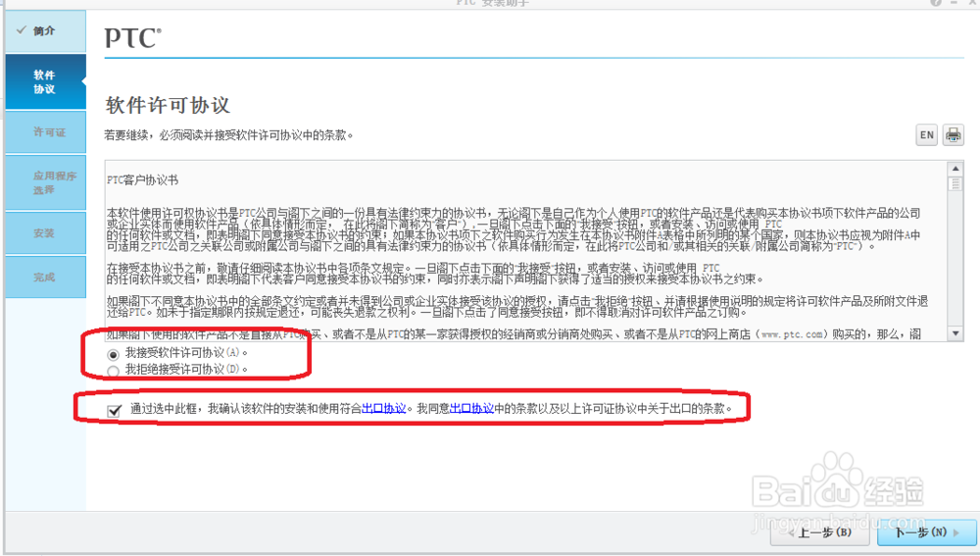Select the 应用程序选择 sidebar step
The height and width of the screenshot is (556, 980).
pos(46,182)
